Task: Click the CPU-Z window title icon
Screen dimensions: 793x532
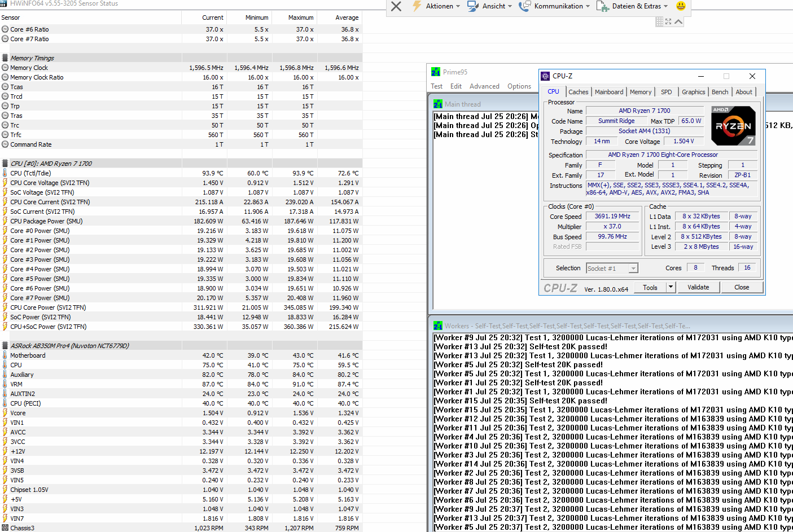Action: 545,76
